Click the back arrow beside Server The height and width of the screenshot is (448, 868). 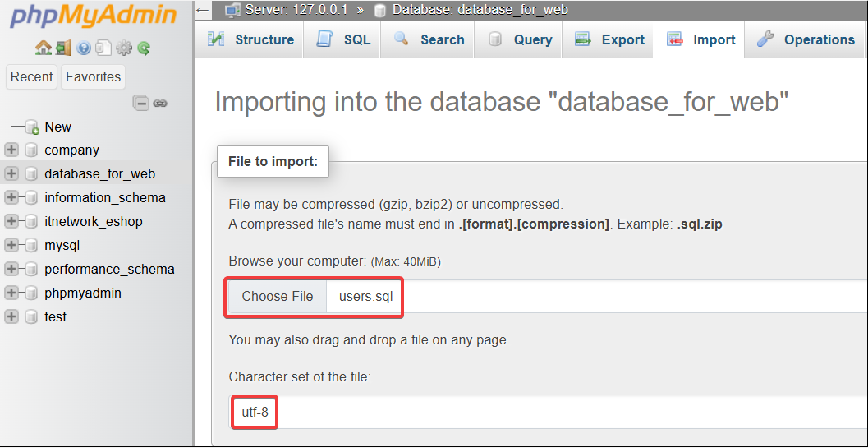coord(203,10)
